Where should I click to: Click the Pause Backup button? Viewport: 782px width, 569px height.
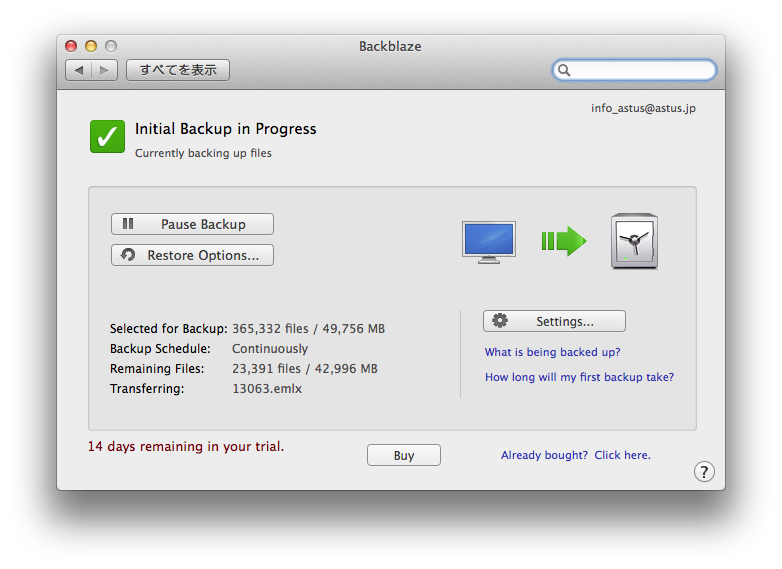coord(192,224)
